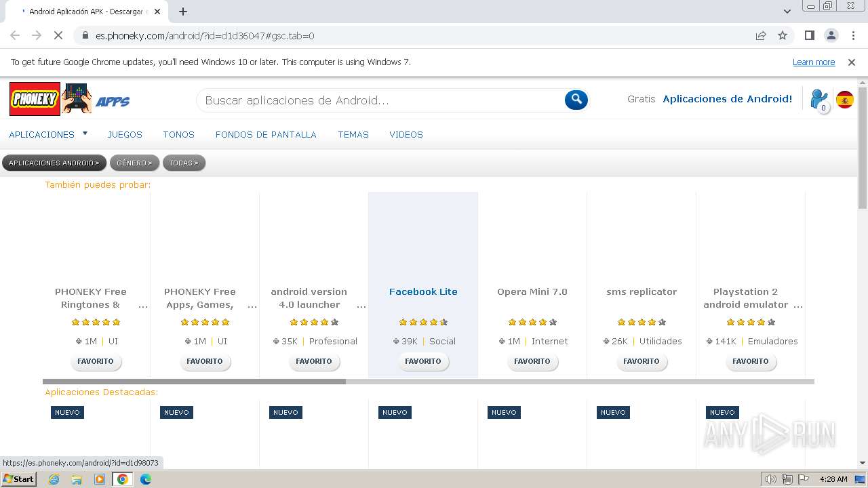The height and width of the screenshot is (488, 868).
Task: Favorite the android 4.0 launcher app
Action: point(314,361)
